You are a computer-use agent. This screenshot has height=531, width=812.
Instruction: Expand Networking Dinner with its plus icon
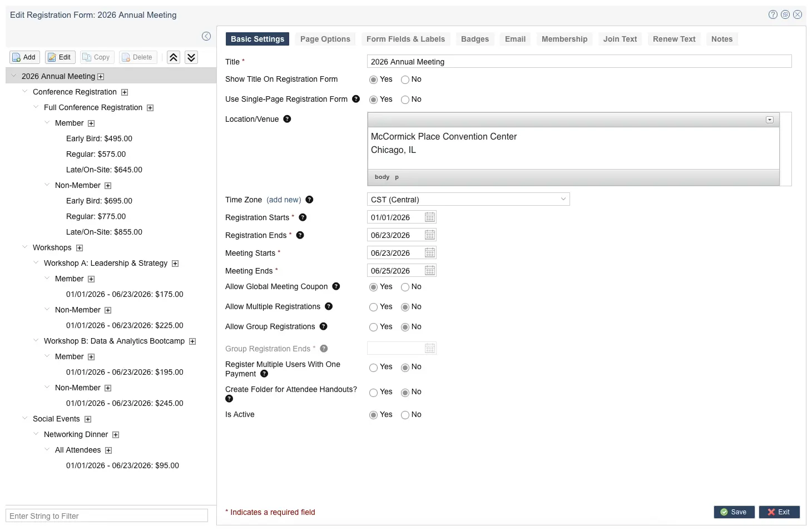pyautogui.click(x=116, y=434)
